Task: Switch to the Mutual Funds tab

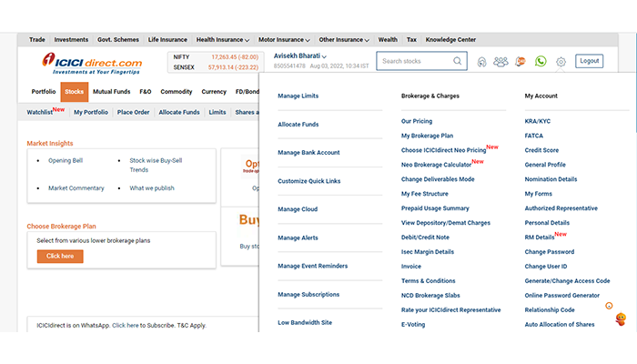Action: coord(110,92)
